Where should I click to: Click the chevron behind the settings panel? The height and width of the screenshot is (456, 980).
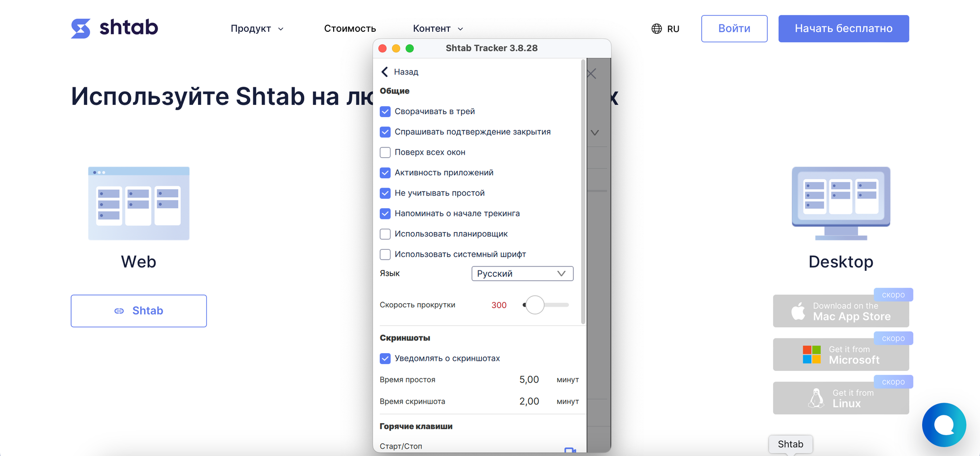click(x=595, y=133)
